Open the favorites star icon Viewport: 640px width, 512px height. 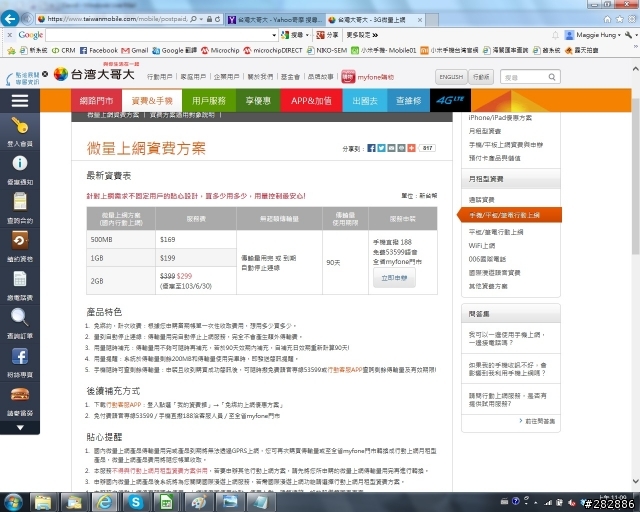click(x=620, y=19)
